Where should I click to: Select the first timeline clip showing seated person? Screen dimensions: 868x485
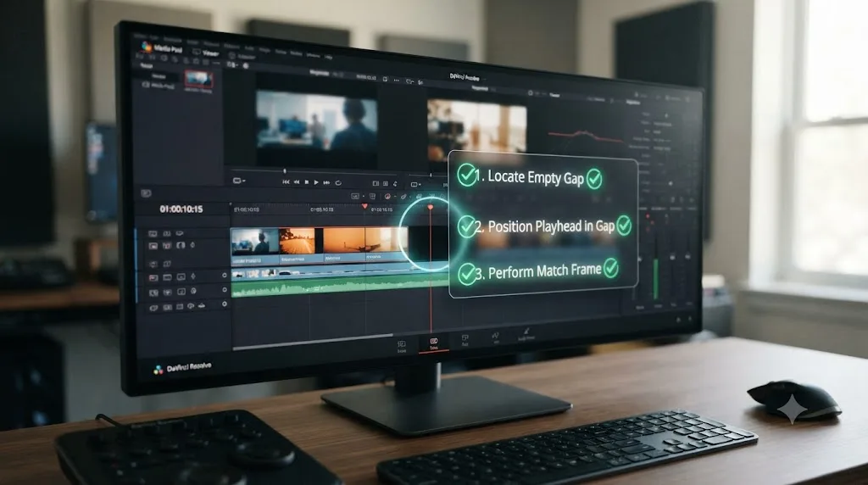[254, 245]
